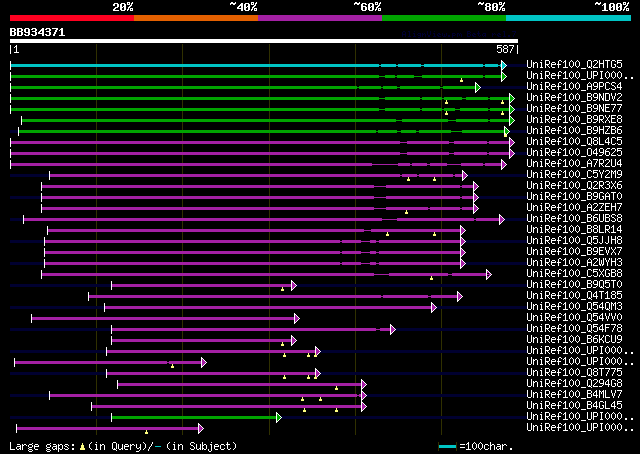Select the green ~80% identity legend segment
This screenshot has height=454, width=640.
coord(444,18)
